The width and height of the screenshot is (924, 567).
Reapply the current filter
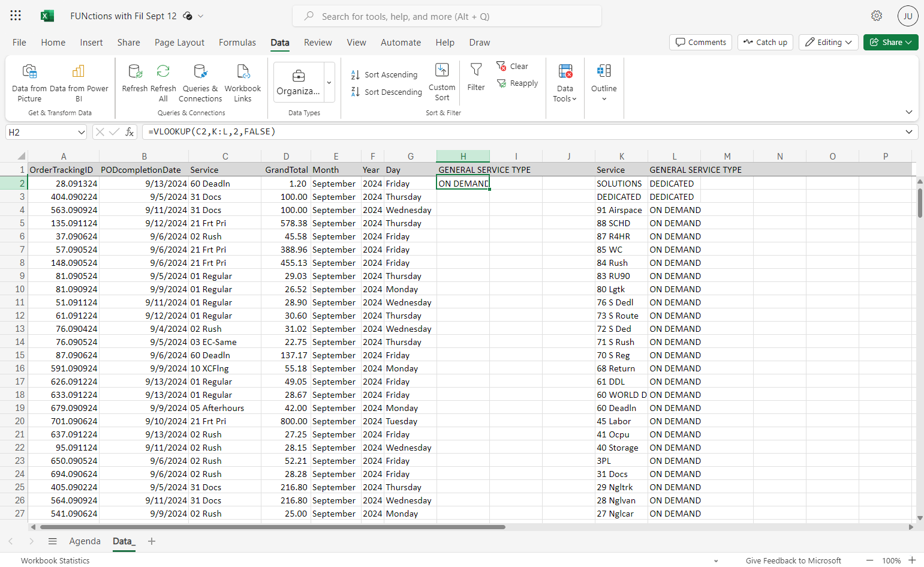517,83
